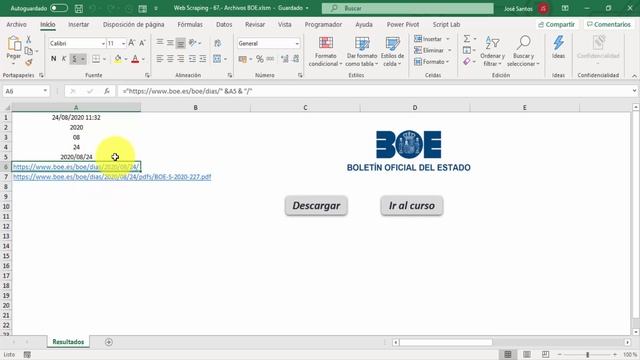Image resolution: width=640 pixels, height=360 pixels.
Task: Click the AutoSum sigma icon
Action: tap(467, 39)
